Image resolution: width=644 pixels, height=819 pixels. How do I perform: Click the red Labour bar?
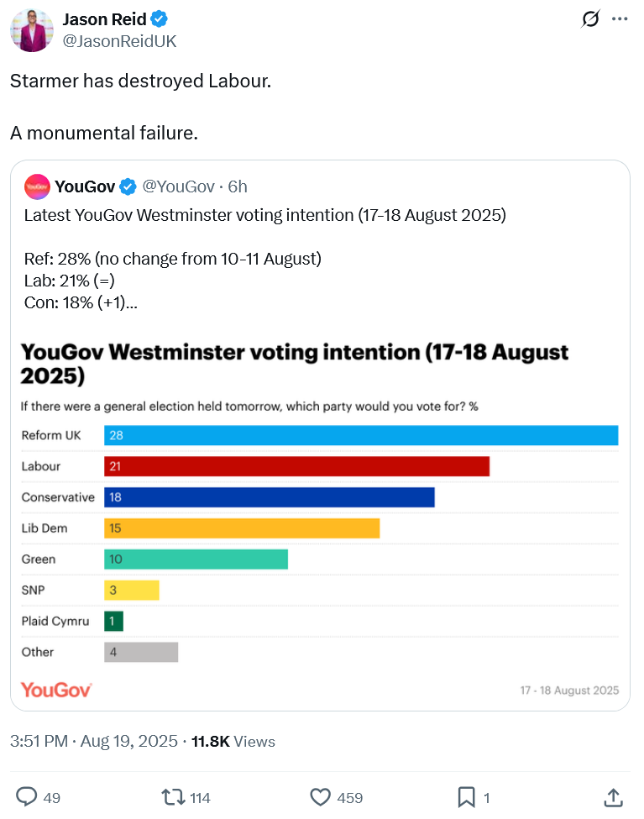296,466
